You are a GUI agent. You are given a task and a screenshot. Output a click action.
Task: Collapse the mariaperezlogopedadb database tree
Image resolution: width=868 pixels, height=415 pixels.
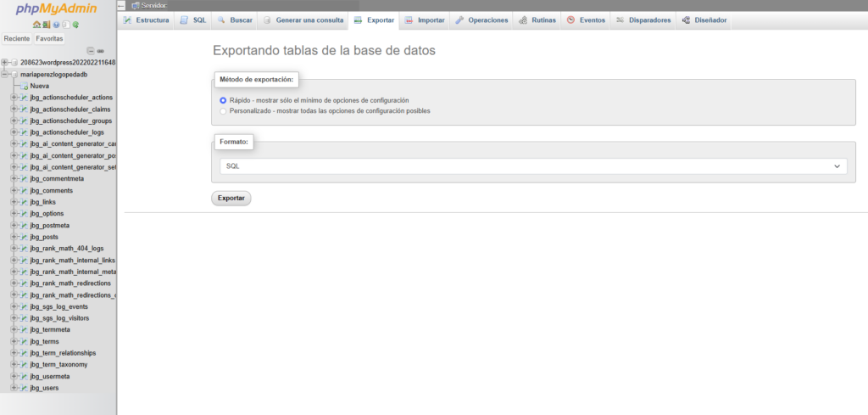point(4,74)
